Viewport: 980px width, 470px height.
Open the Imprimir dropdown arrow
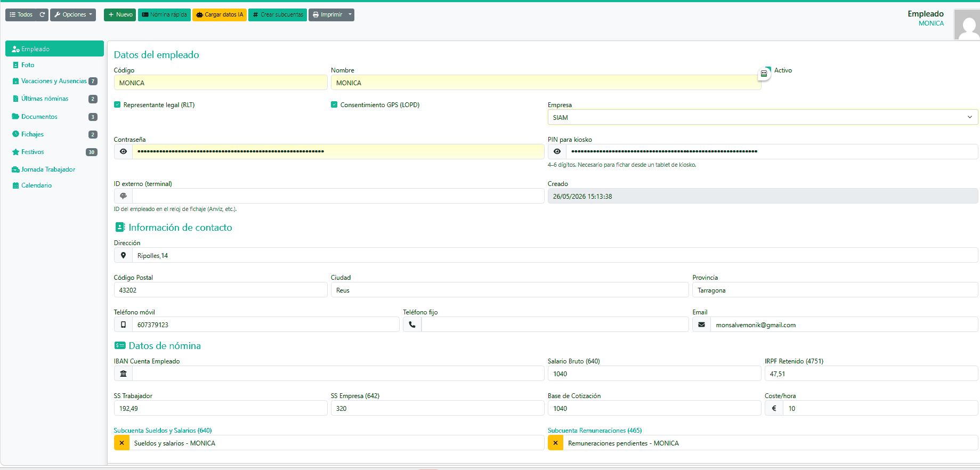coord(350,15)
